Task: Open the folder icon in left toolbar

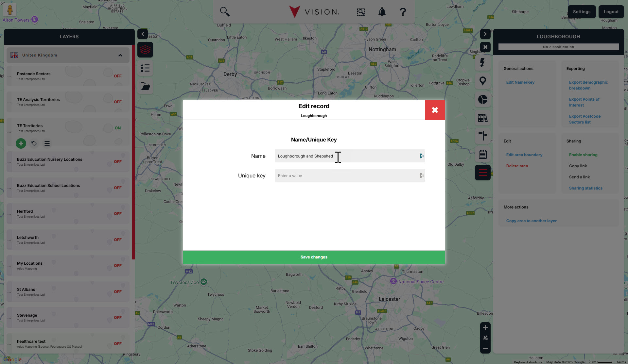Action: (145, 86)
